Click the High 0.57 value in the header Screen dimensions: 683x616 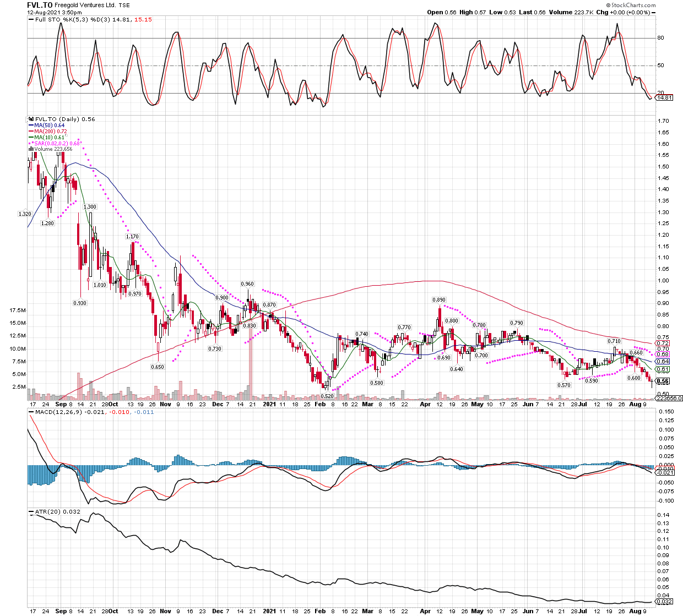tap(473, 12)
